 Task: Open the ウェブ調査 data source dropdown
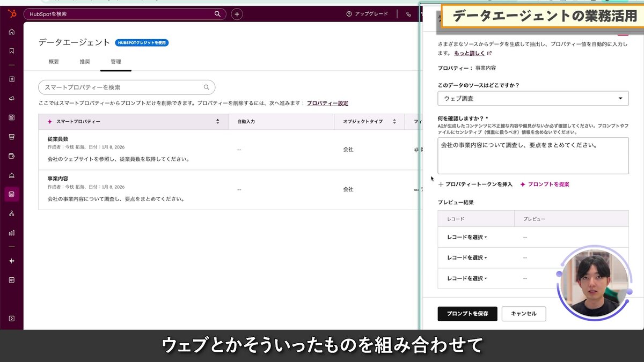coord(533,98)
